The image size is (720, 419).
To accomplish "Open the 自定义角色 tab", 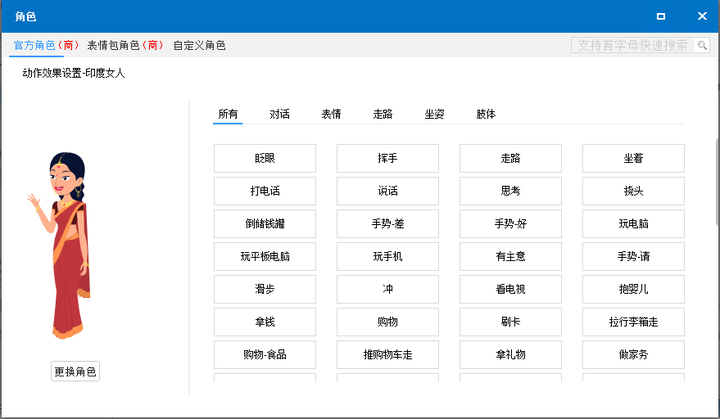I will click(199, 45).
